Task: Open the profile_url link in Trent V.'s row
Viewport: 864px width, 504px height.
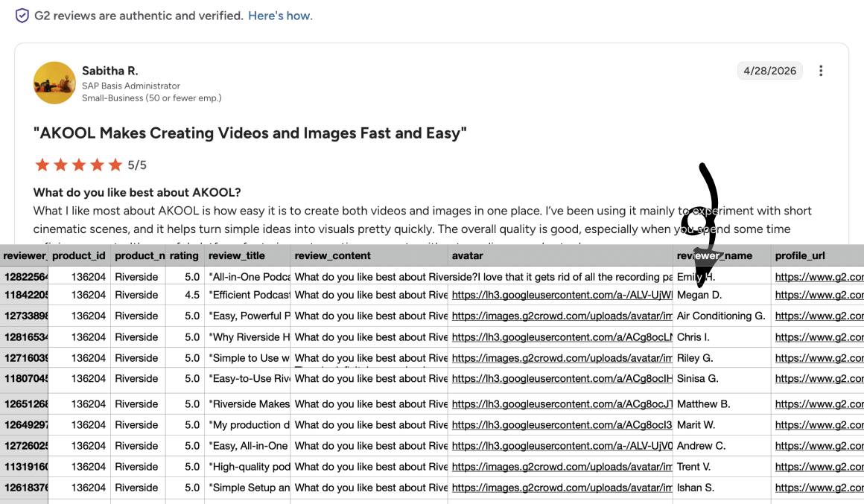Action: tap(819, 467)
